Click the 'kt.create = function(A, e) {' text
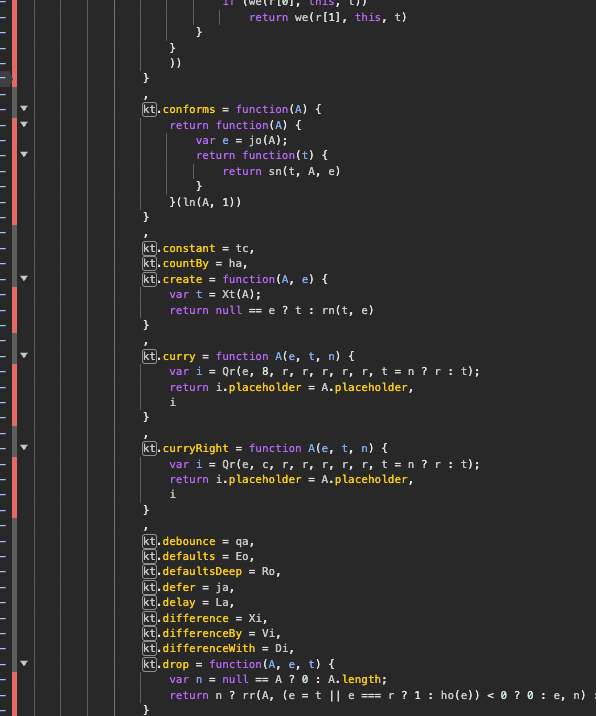The image size is (596, 716). (x=235, y=279)
